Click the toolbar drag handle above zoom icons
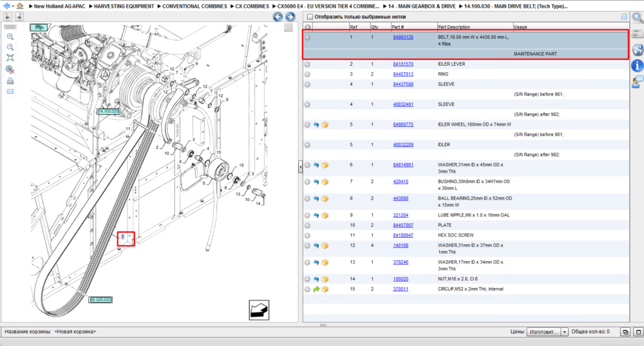This screenshot has height=346, width=644. coord(10,26)
